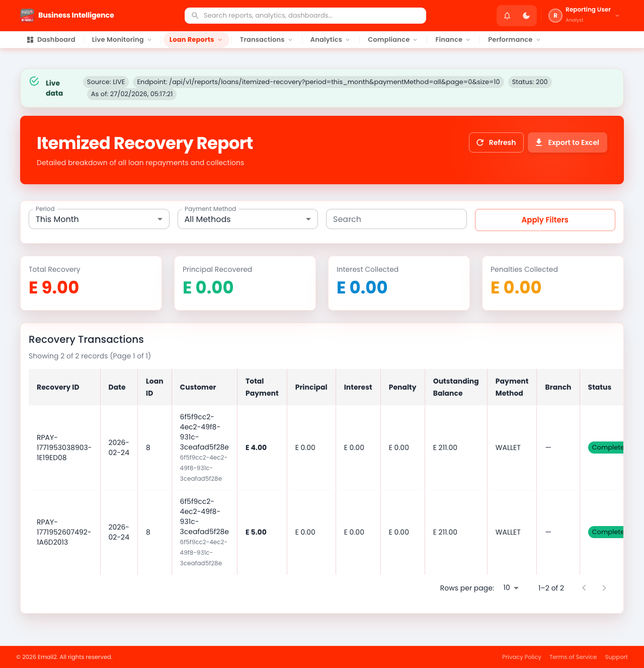Open the Privacy Policy link
Image resolution: width=644 pixels, height=668 pixels.
(522, 657)
